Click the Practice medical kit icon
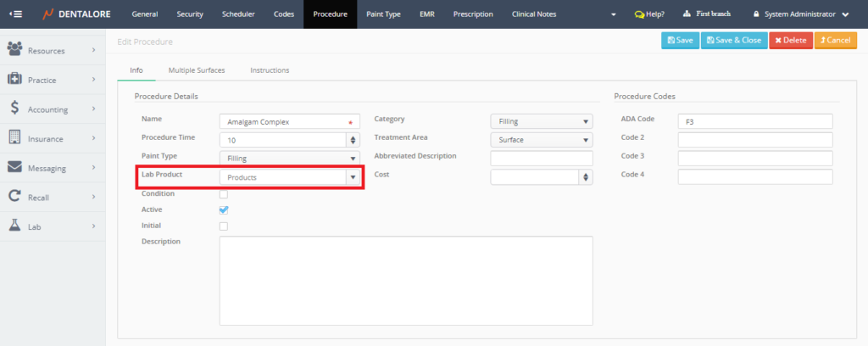868x346 pixels. tap(14, 79)
